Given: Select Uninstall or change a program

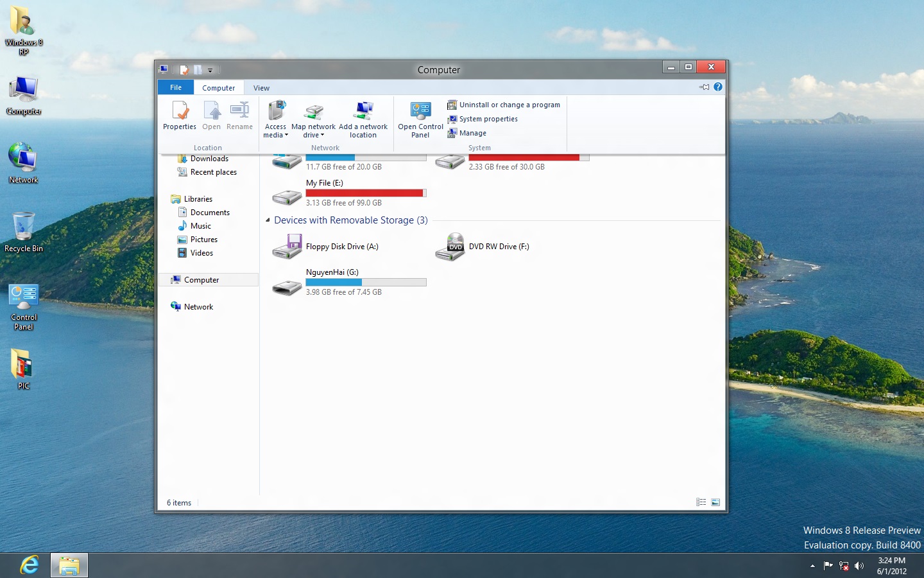Looking at the screenshot, I should tap(504, 105).
